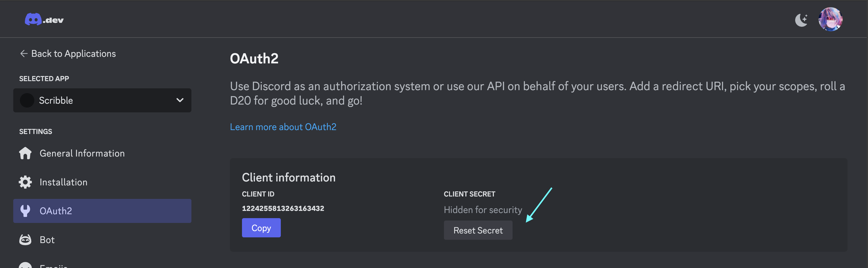Select the client ID number 1224255813263163432

[283, 208]
